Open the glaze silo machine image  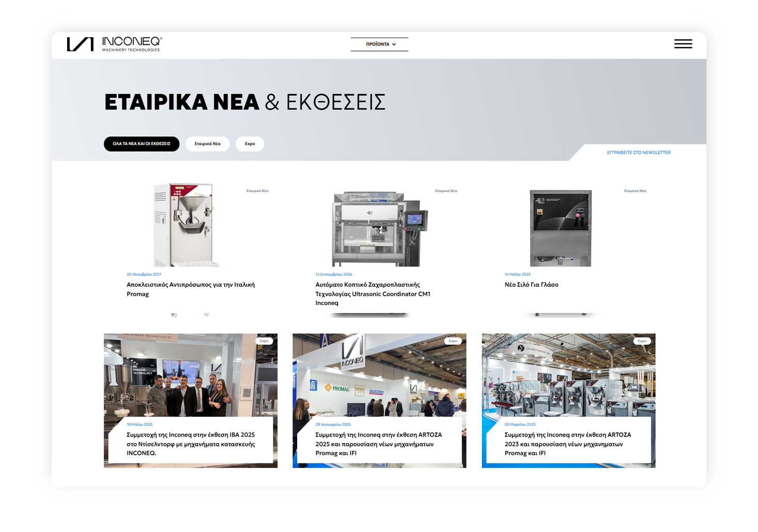pyautogui.click(x=560, y=228)
